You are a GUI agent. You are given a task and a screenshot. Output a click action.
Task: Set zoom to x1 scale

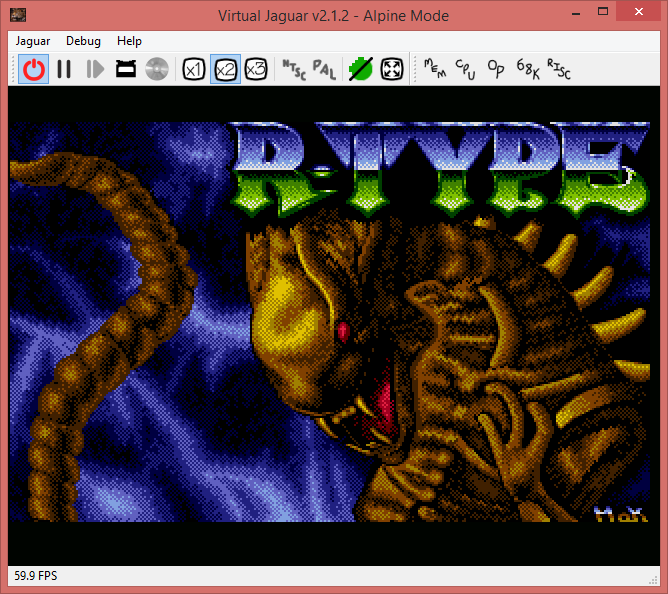tap(194, 69)
